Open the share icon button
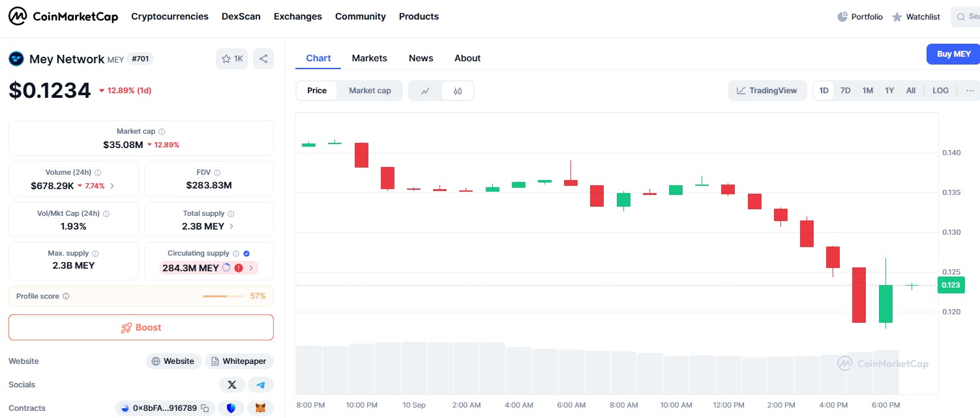This screenshot has width=980, height=418. tap(263, 59)
